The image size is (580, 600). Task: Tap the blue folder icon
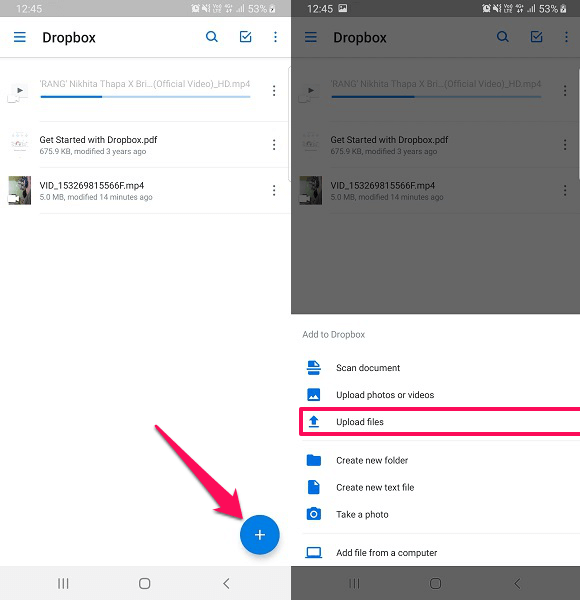click(314, 460)
